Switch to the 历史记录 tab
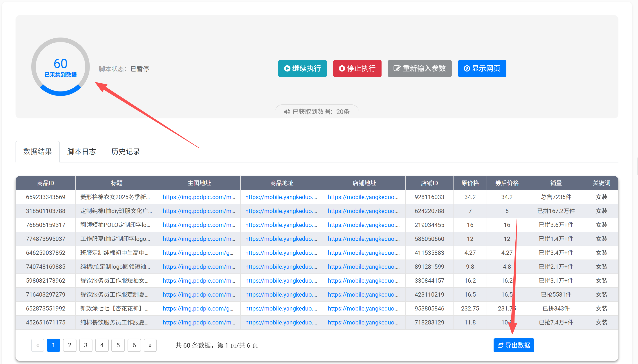This screenshot has width=638, height=364. point(126,152)
